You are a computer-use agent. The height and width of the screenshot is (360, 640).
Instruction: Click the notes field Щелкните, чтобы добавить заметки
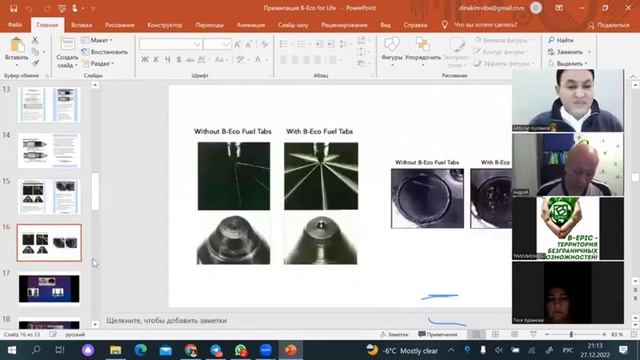pos(167,320)
